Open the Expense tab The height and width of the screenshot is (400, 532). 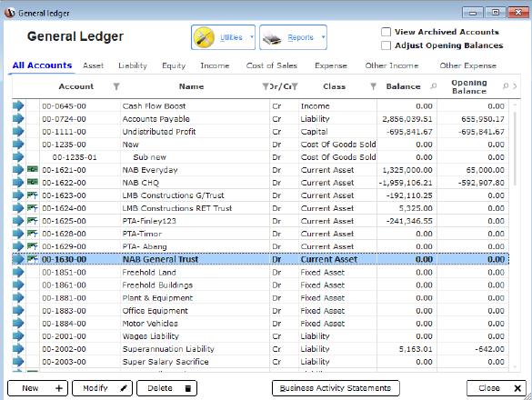pos(331,65)
